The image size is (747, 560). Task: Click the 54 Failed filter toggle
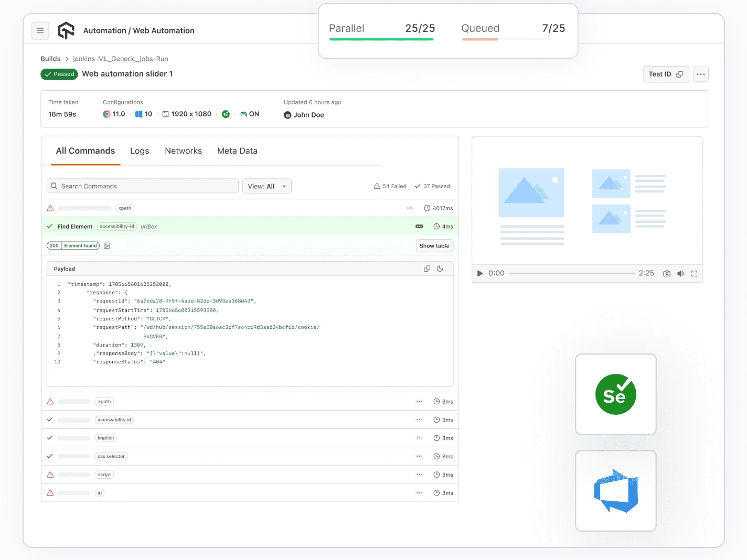[x=390, y=186]
